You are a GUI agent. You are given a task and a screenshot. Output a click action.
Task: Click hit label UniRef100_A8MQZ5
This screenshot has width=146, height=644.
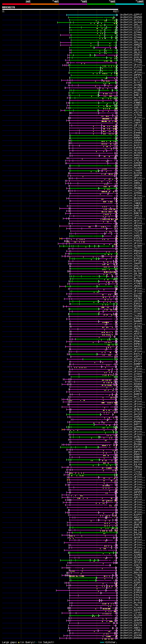click(131, 45)
